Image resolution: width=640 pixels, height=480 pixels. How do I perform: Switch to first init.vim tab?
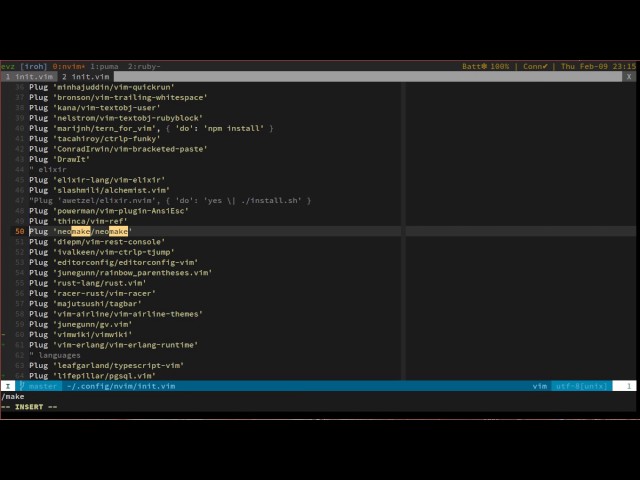[29, 77]
